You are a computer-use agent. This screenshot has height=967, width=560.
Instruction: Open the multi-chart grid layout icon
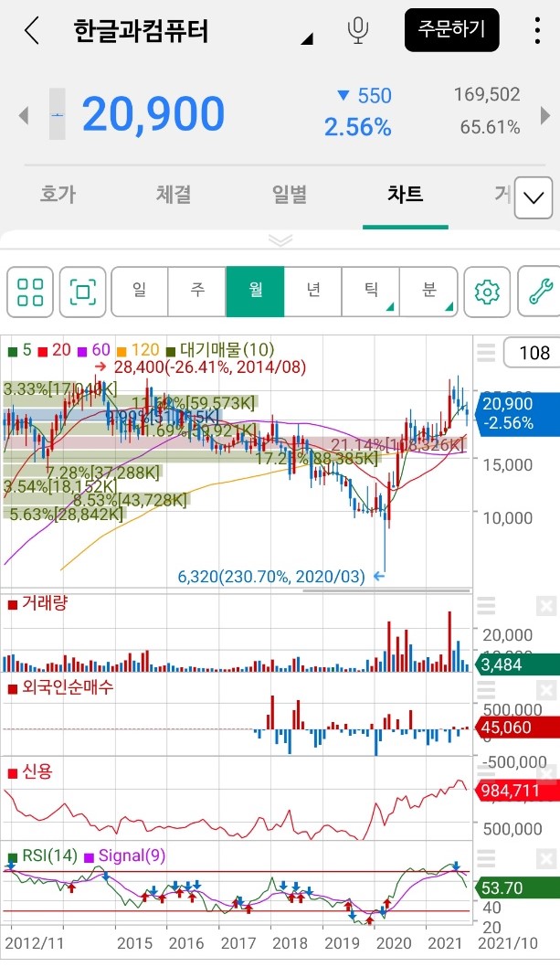pos(30,292)
